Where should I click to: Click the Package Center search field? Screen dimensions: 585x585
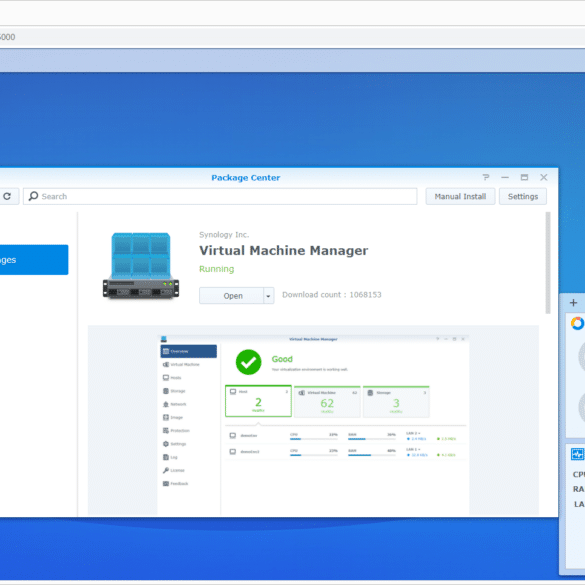220,196
